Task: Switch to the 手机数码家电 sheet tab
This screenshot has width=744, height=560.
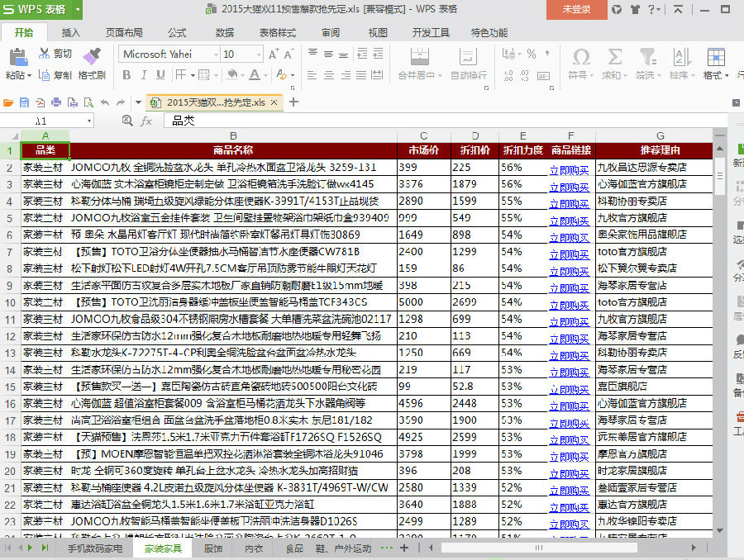Action: pos(95,548)
